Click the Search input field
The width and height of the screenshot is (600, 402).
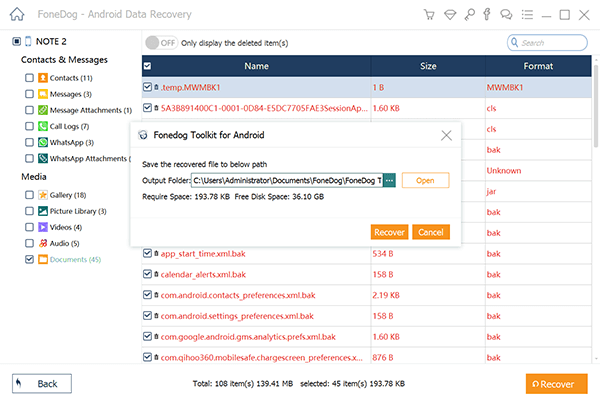coord(547,42)
